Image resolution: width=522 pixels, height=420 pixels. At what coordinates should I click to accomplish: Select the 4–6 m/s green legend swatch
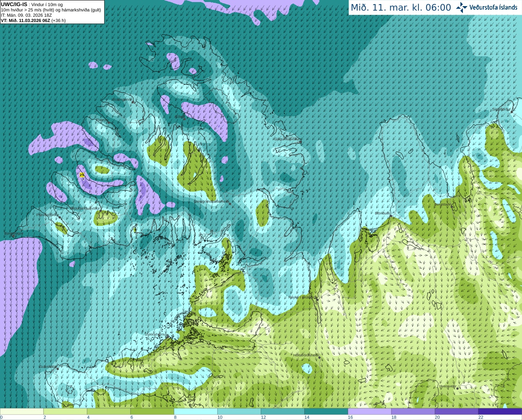pos(108,411)
